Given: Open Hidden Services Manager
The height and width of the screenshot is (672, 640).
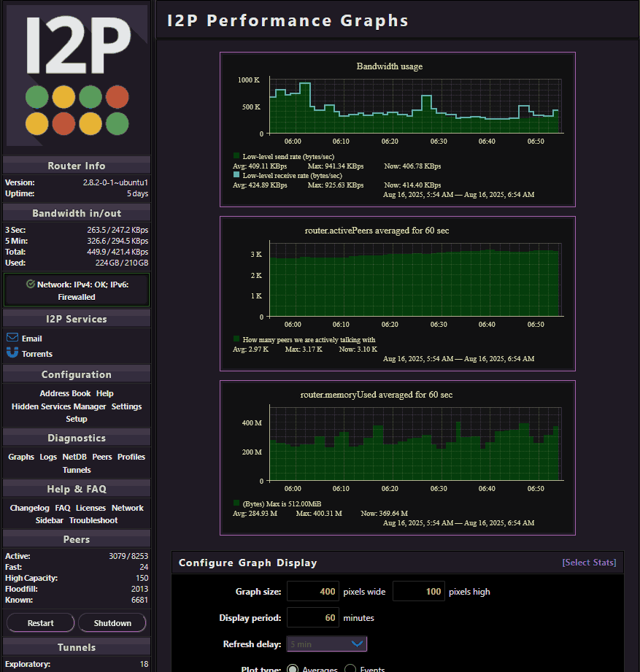Looking at the screenshot, I should pyautogui.click(x=58, y=406).
